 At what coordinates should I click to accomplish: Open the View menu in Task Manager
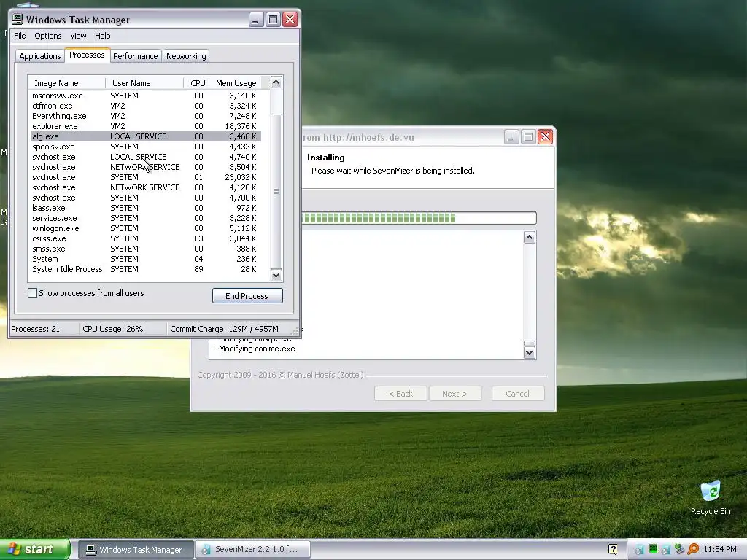point(78,36)
